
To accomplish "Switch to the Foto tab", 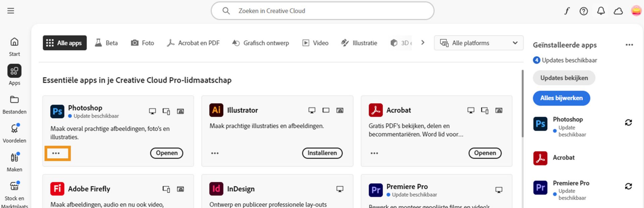I will 143,43.
